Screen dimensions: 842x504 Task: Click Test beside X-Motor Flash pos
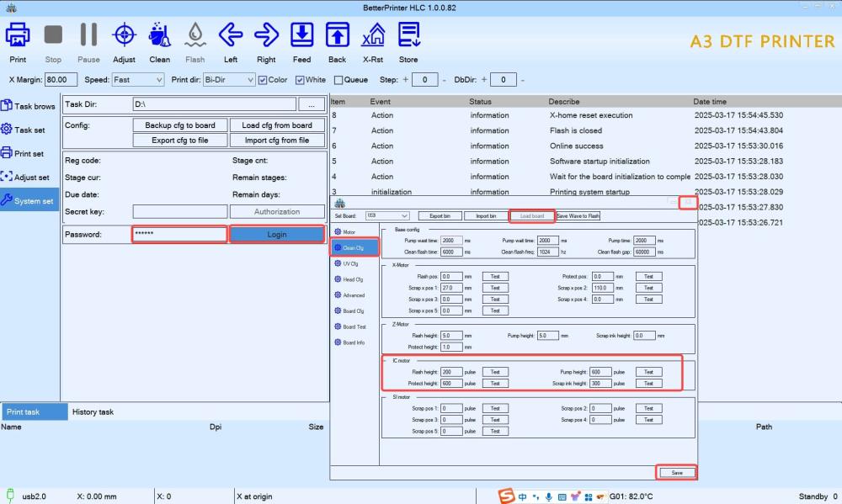(x=495, y=277)
